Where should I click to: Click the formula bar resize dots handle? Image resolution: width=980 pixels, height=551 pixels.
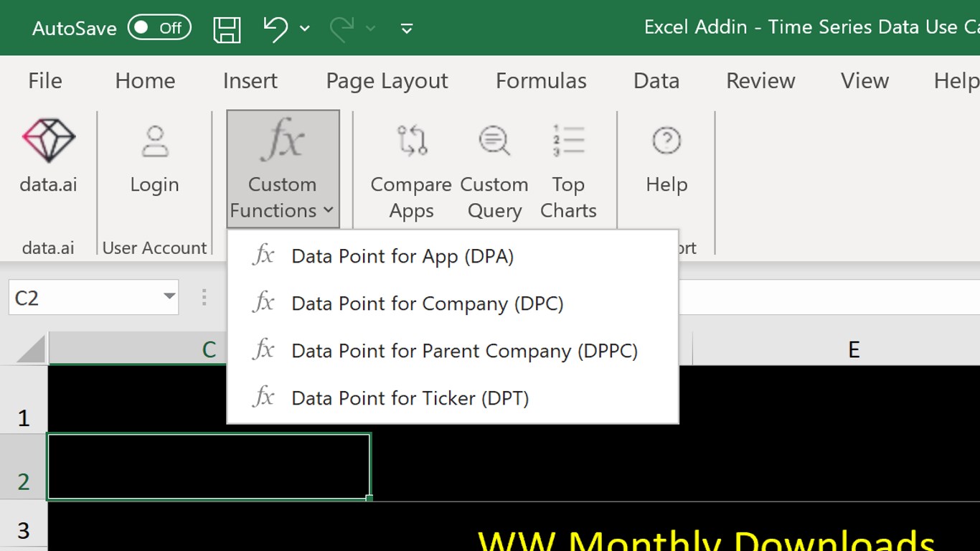[204, 297]
